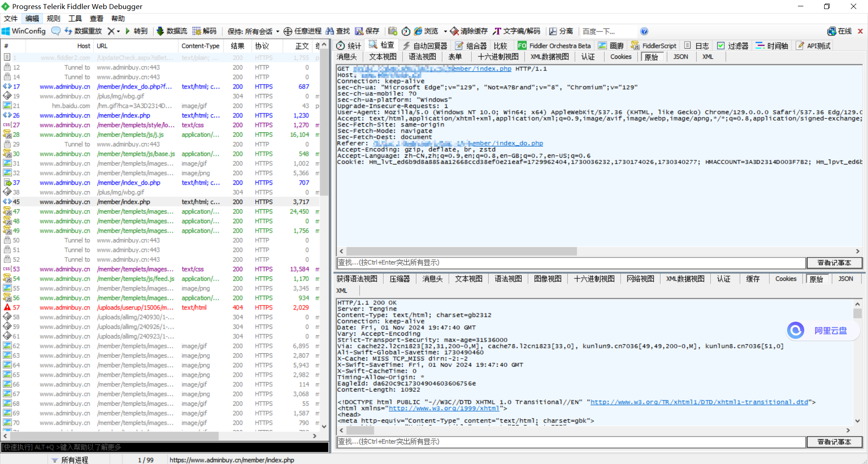The image size is (868, 464).
Task: Open the 浏览 dropdown arrow
Action: click(x=445, y=31)
